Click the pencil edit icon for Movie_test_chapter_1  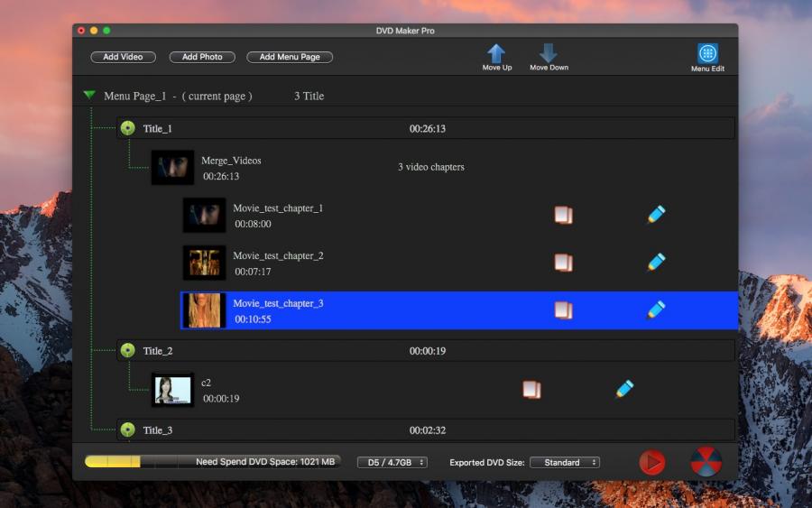coord(656,214)
